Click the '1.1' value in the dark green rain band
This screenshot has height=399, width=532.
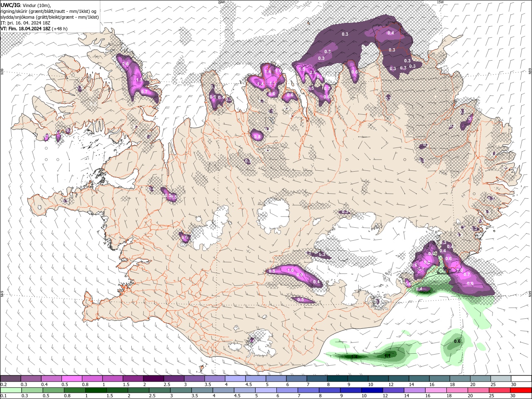pyautogui.click(x=387, y=356)
